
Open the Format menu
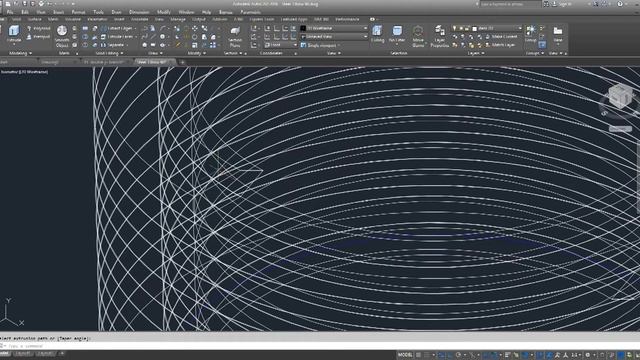pos(78,12)
